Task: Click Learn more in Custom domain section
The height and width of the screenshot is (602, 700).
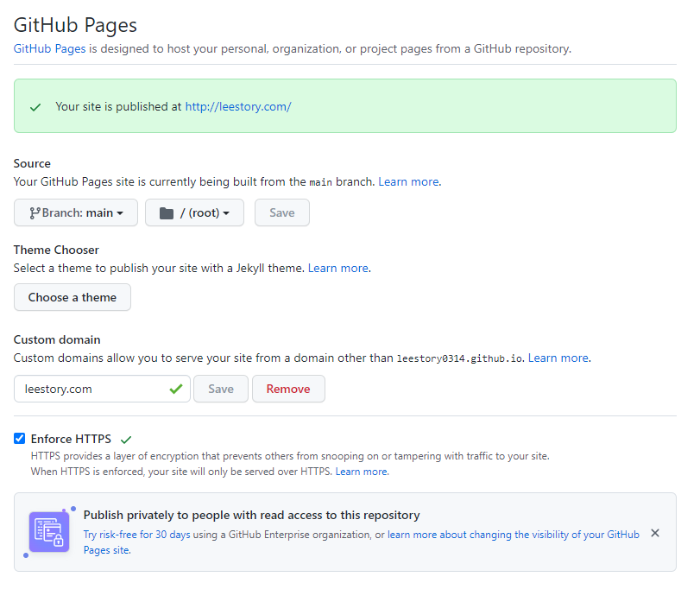Action: tap(558, 358)
